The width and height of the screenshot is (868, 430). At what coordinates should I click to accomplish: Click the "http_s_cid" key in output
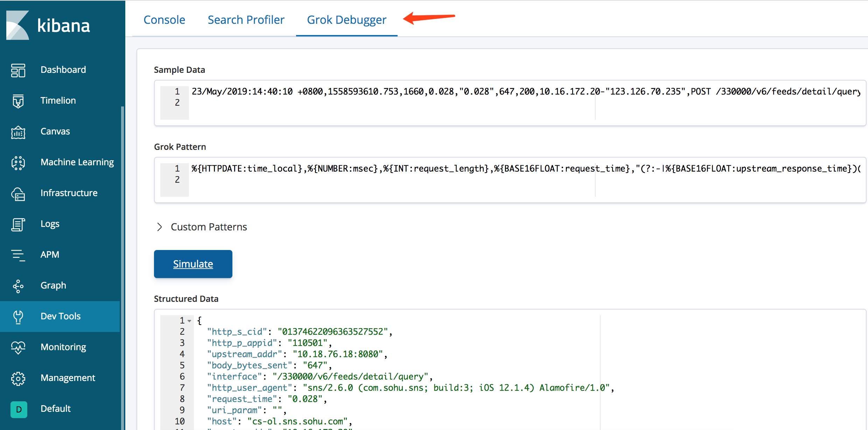(x=237, y=332)
